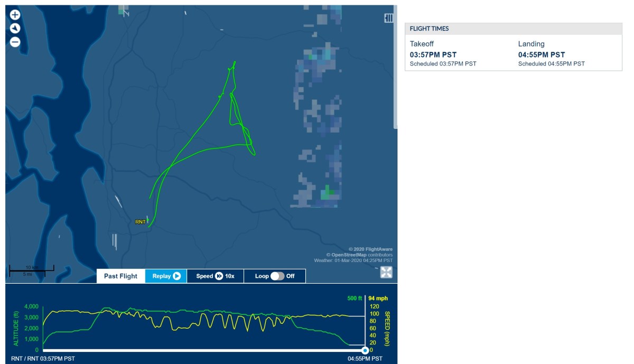Click the map's vertical scrollbar
This screenshot has width=634, height=364.
click(395, 69)
